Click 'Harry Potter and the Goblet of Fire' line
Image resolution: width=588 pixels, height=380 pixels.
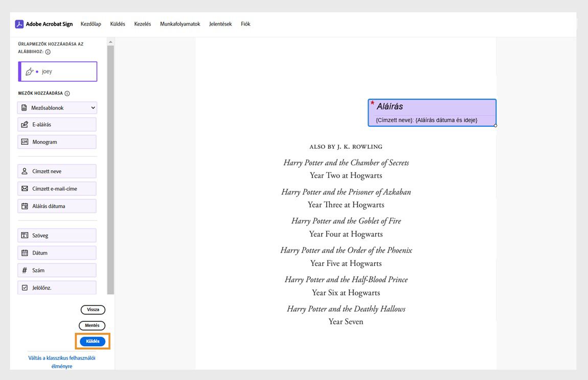tap(346, 221)
